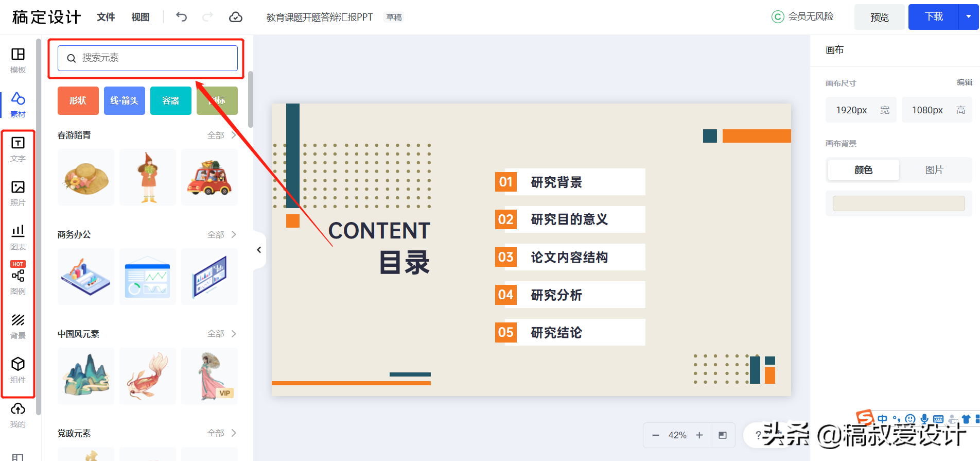Open the 文件 menu
The height and width of the screenshot is (461, 980).
tap(106, 17)
